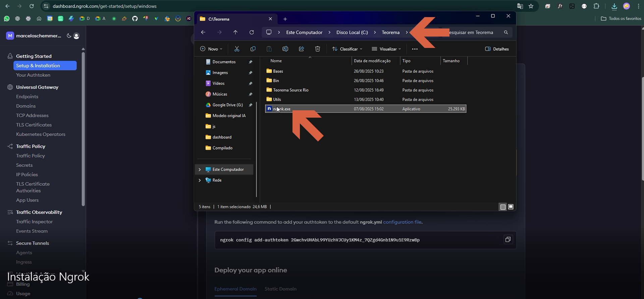Click the Copy icon in Explorer toolbar
644x299 pixels.
point(253,49)
